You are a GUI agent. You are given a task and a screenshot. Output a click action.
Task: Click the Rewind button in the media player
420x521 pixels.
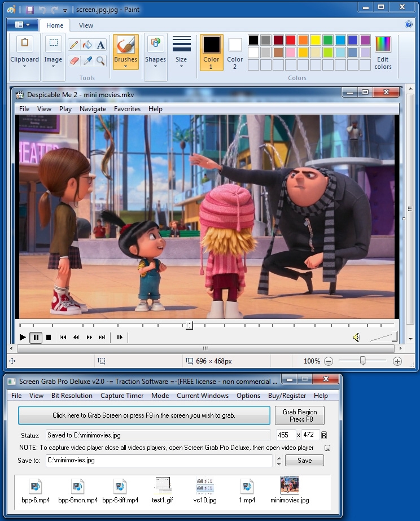pos(76,338)
